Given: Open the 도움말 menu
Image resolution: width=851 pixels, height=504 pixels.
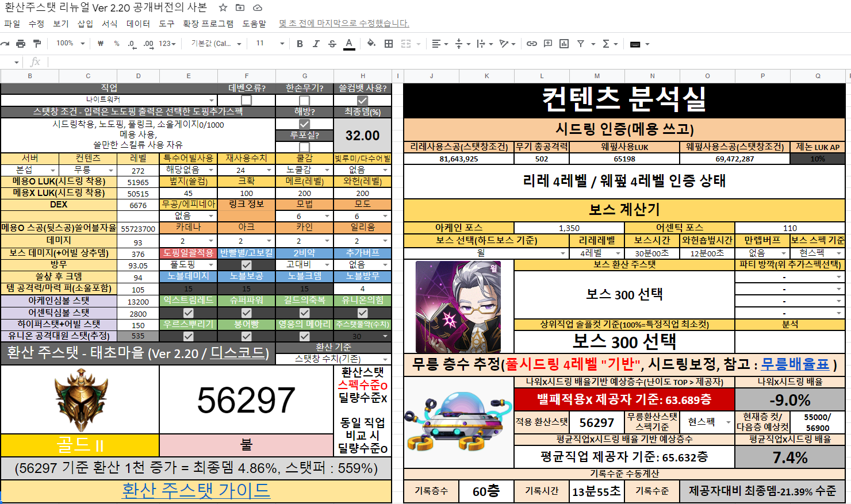Looking at the screenshot, I should coord(254,24).
